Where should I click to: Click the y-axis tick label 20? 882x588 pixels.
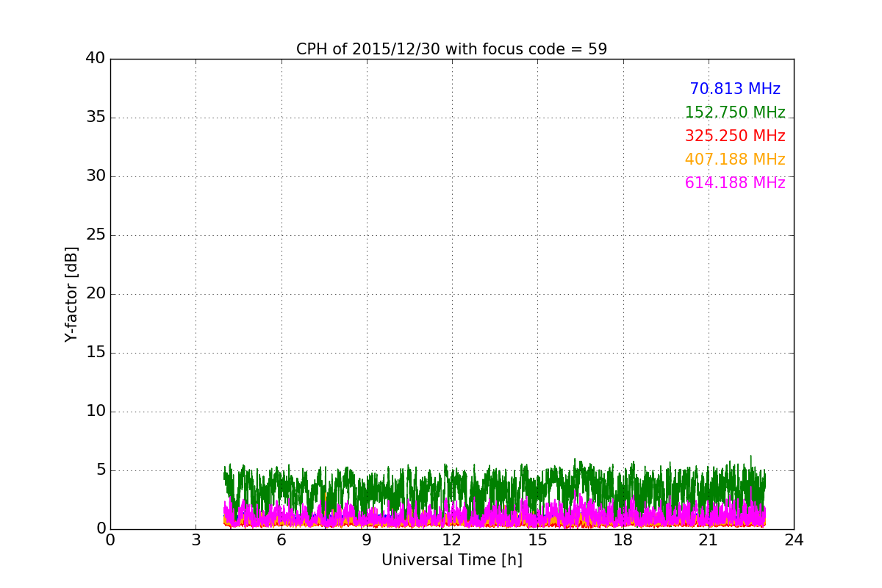(x=96, y=293)
